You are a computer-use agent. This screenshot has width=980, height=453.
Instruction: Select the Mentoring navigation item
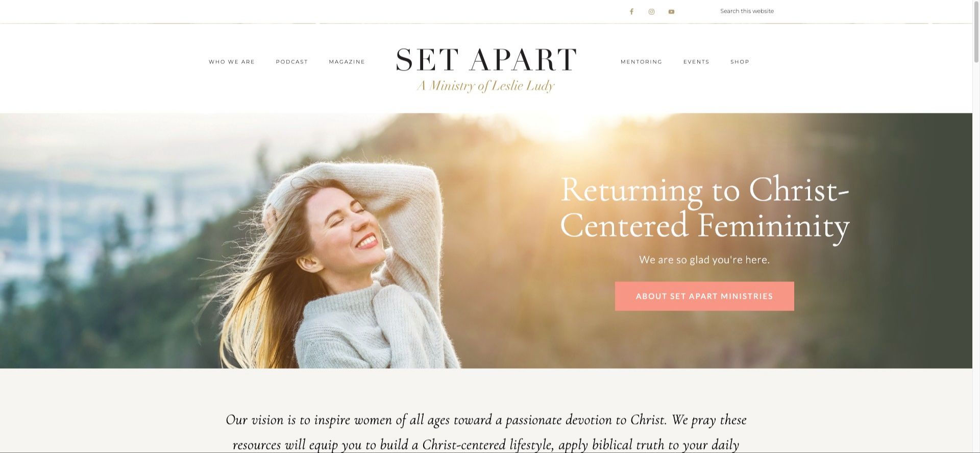coord(641,62)
